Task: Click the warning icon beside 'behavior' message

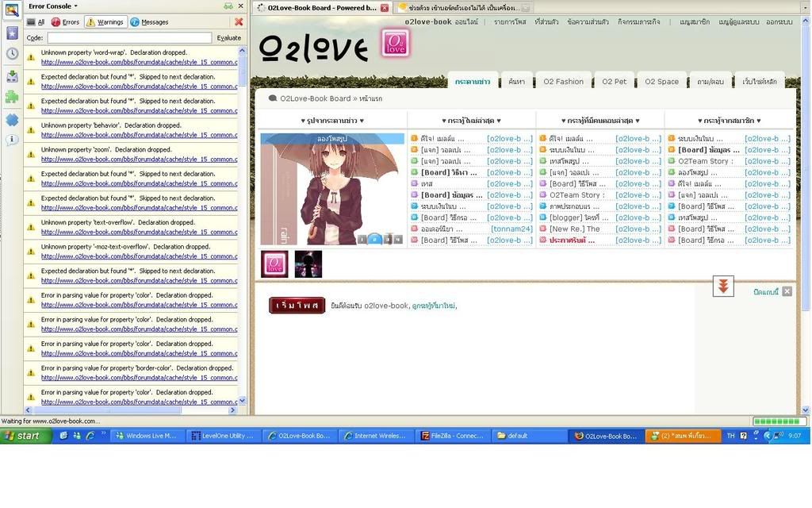Action: tap(31, 130)
